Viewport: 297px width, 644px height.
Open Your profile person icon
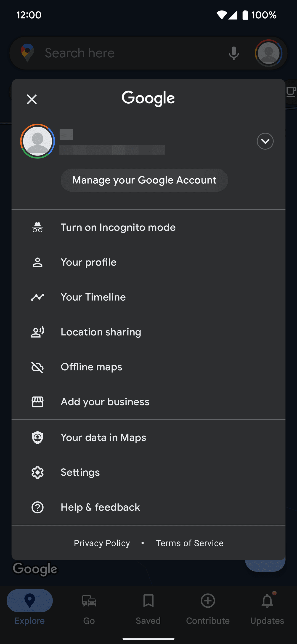pos(37,262)
